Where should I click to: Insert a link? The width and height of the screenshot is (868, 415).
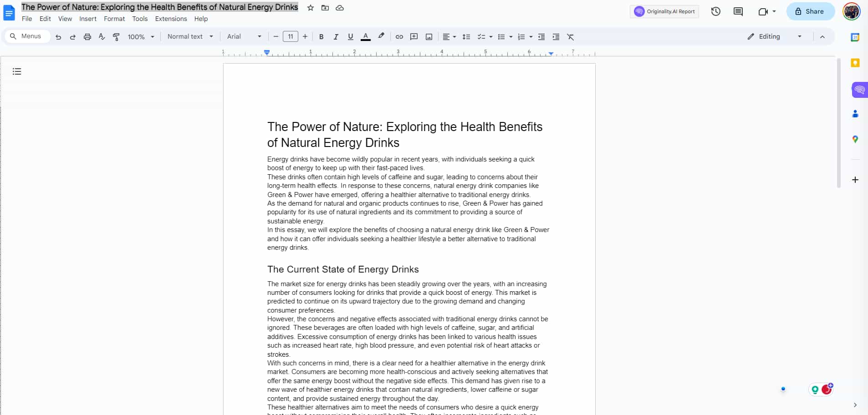click(399, 37)
